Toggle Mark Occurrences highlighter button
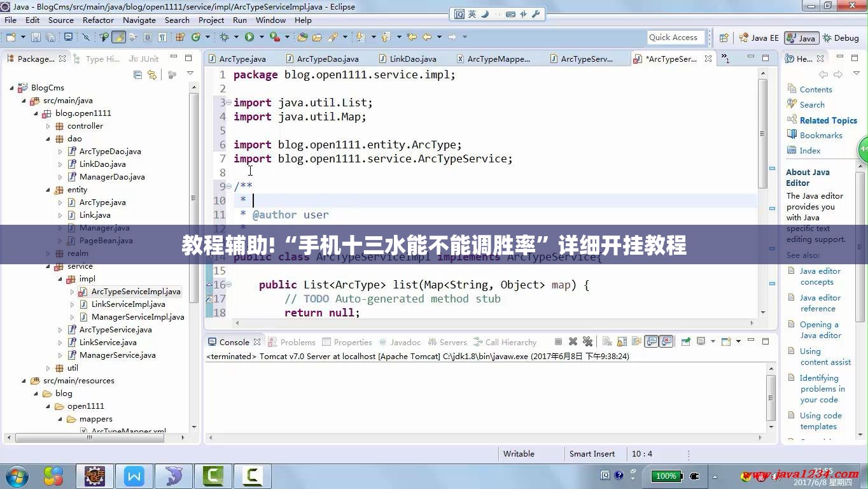The image size is (868, 489). coord(118,38)
